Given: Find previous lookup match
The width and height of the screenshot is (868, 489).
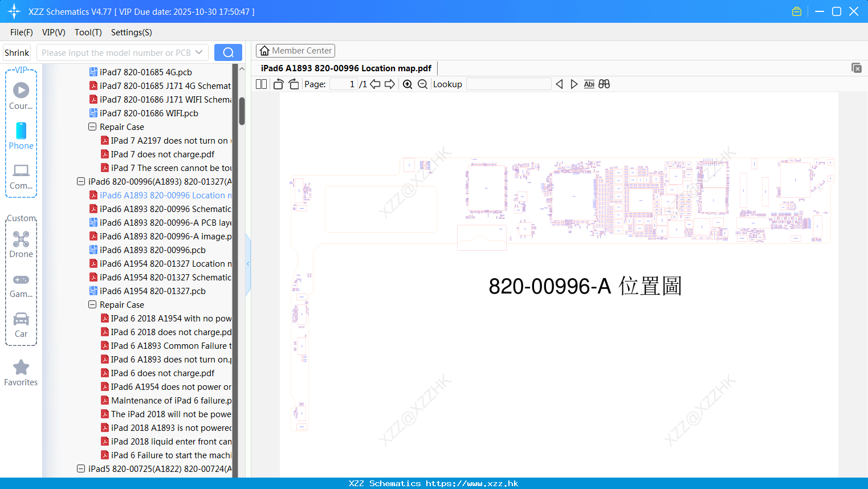Looking at the screenshot, I should [559, 84].
